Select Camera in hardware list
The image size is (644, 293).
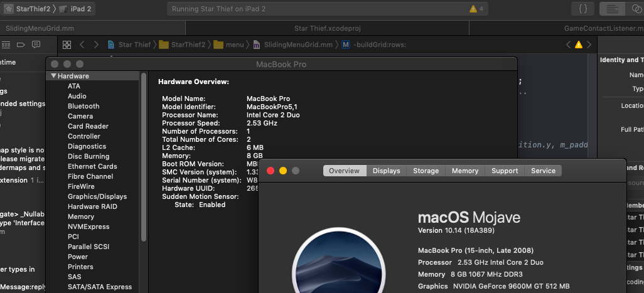click(x=80, y=116)
